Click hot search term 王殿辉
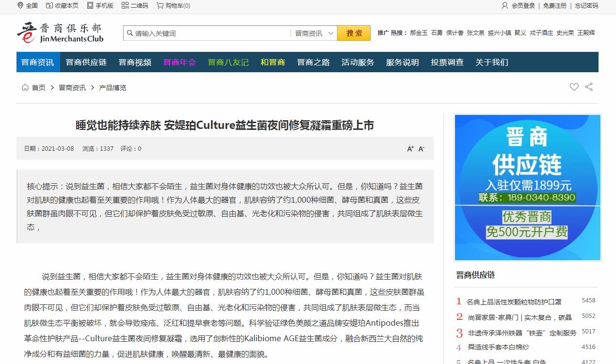Screen dimensions: 616x364 (x=586, y=33)
